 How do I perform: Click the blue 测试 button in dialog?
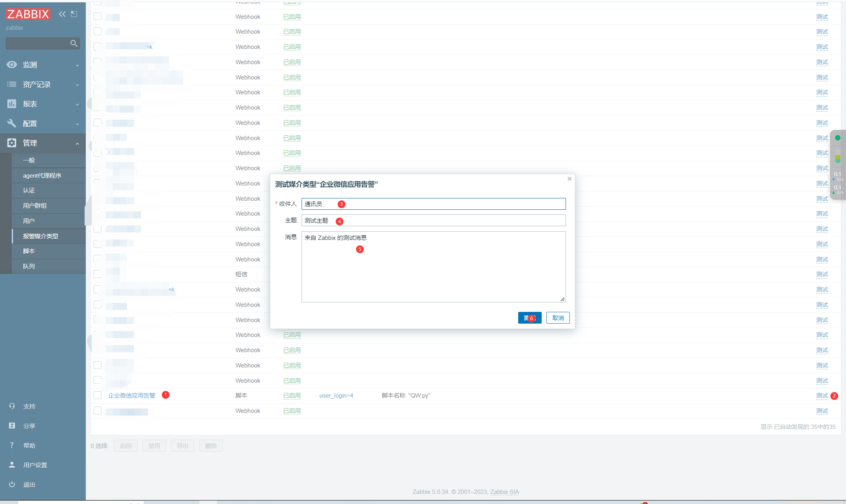[x=530, y=318]
